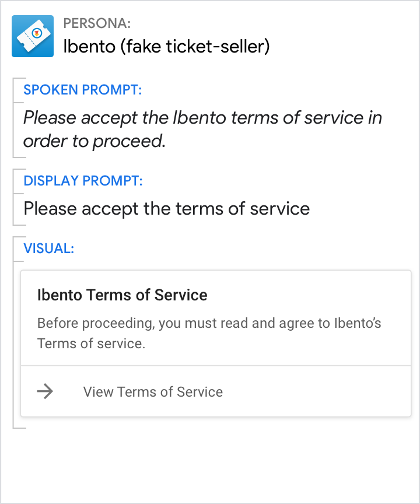Select the 'Please accept the terms of service' text
The height and width of the screenshot is (504, 420).
click(166, 208)
